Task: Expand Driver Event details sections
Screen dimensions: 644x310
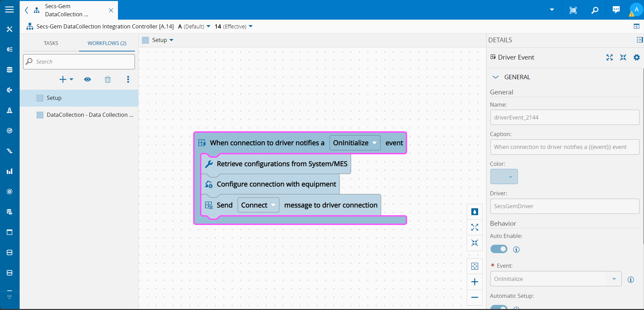Action: 610,58
